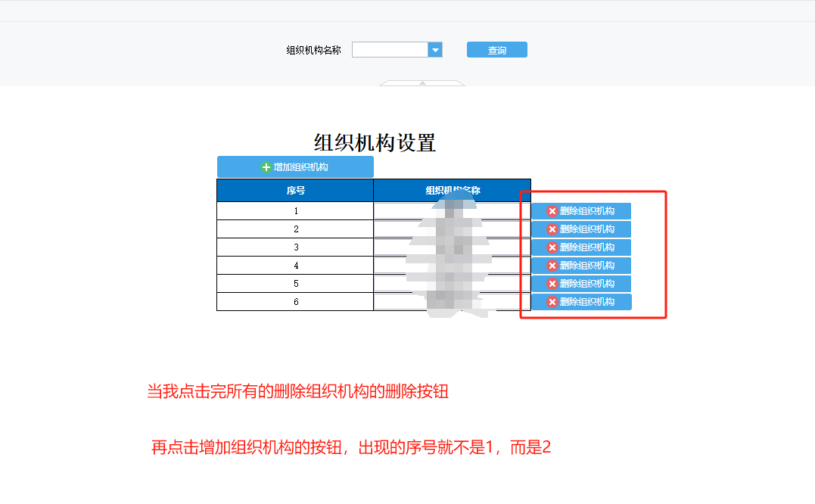Delete the organization in row 5
Image resolution: width=815 pixels, height=504 pixels.
(581, 284)
